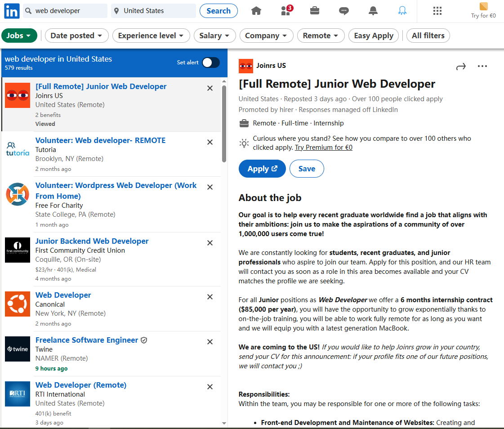Focus the 'web developer' search field
The image size is (504, 429).
[x=65, y=11]
